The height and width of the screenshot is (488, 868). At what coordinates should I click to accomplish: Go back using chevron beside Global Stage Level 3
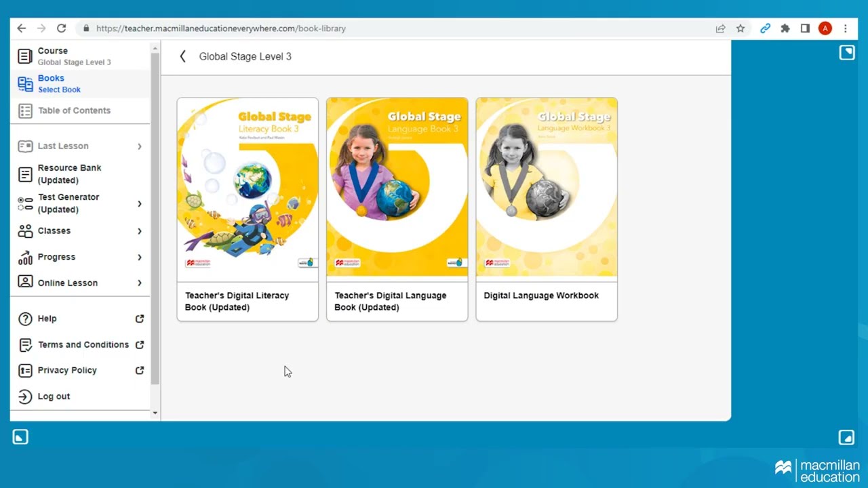click(x=182, y=56)
